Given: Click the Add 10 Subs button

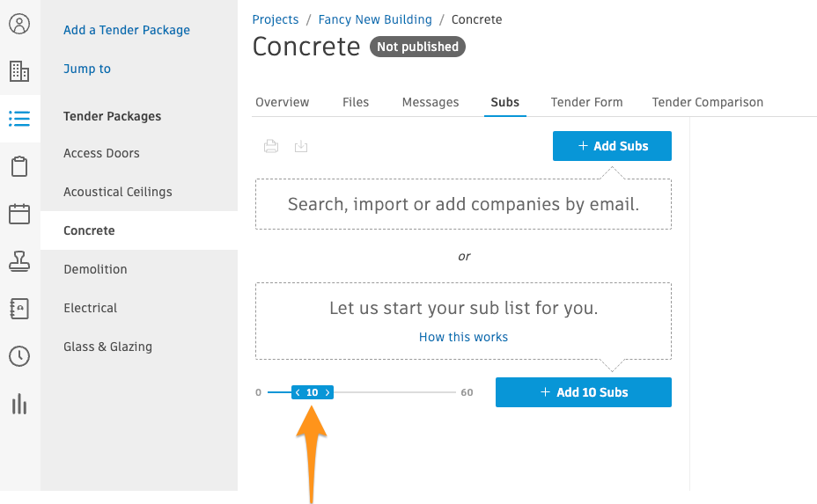Looking at the screenshot, I should point(584,392).
